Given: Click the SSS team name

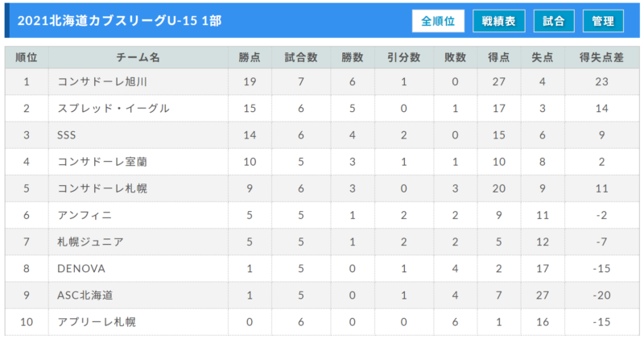Looking at the screenshot, I should point(67,135).
